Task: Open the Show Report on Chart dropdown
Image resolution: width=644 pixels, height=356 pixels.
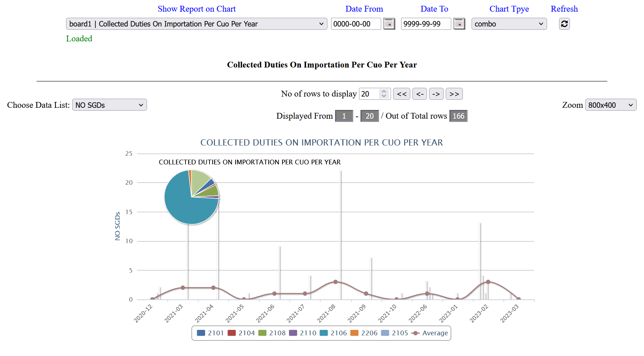Action: pos(196,24)
